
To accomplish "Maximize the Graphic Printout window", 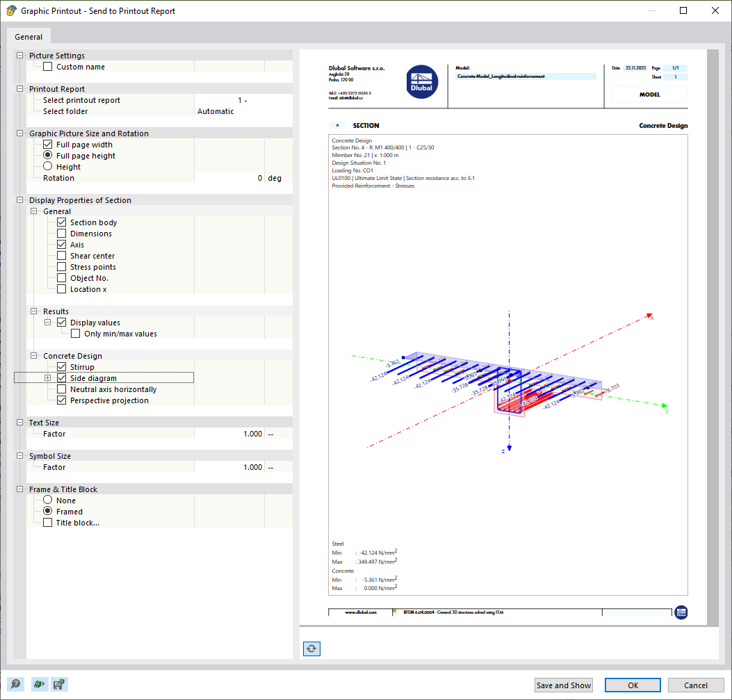I will coord(683,10).
